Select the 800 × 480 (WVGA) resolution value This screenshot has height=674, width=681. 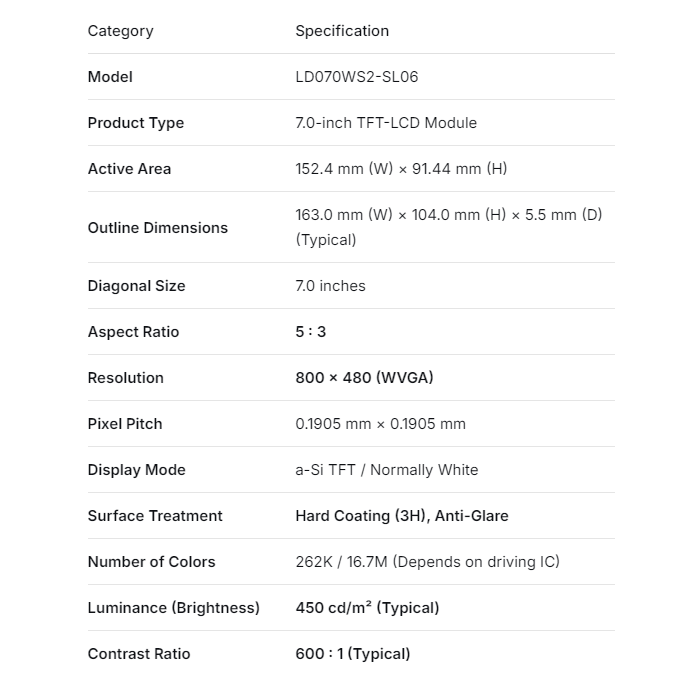click(364, 378)
